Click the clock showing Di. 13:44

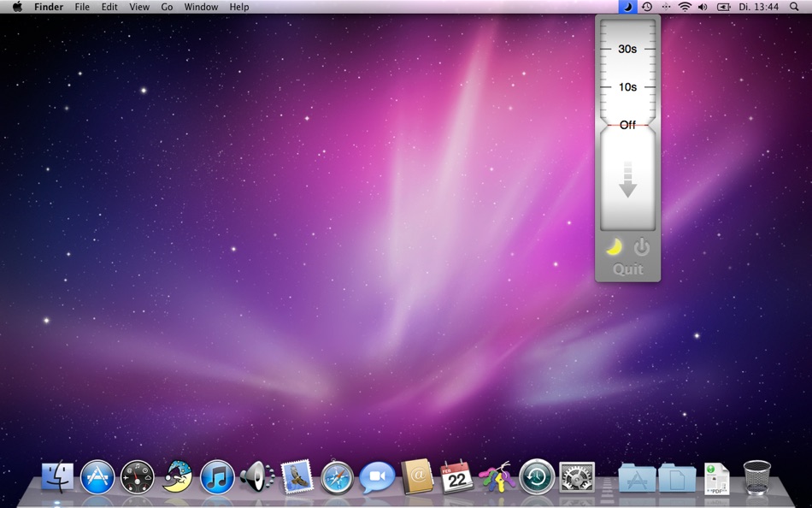[x=758, y=7]
